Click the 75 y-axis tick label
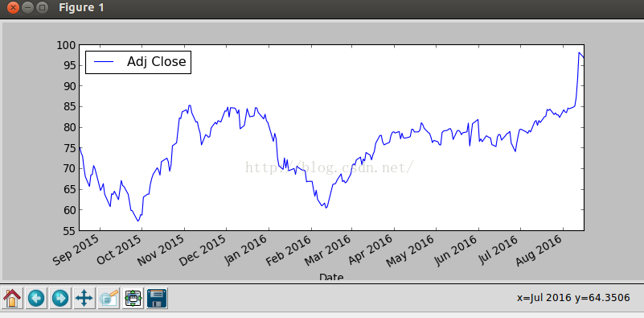The height and width of the screenshot is (318, 644). (69, 148)
